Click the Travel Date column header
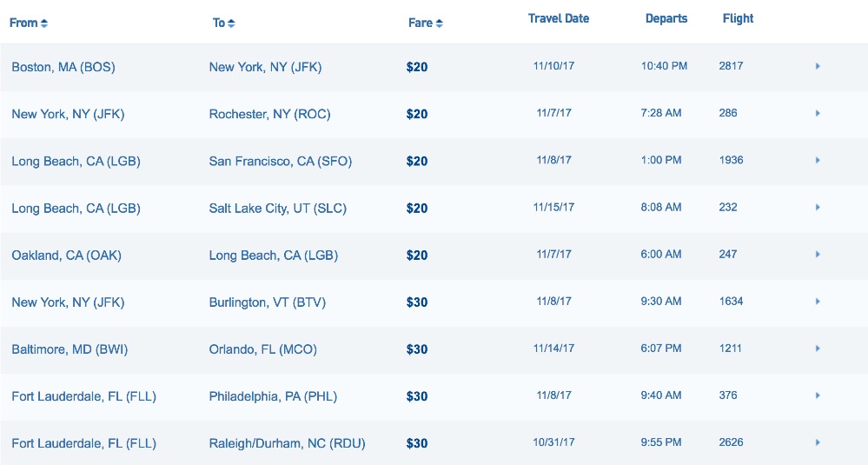Screen dimensions: 868x465 coord(559,18)
